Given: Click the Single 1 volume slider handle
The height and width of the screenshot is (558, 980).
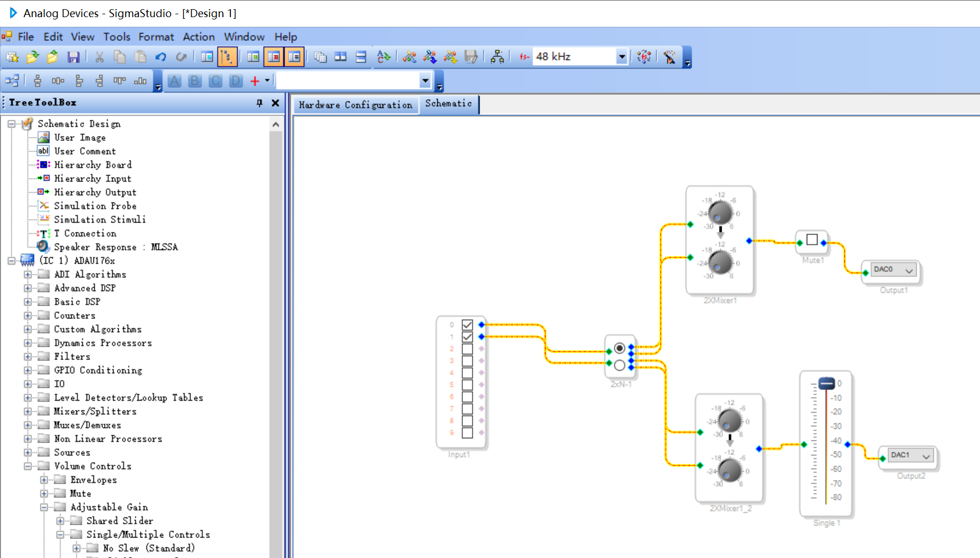Looking at the screenshot, I should [x=827, y=383].
